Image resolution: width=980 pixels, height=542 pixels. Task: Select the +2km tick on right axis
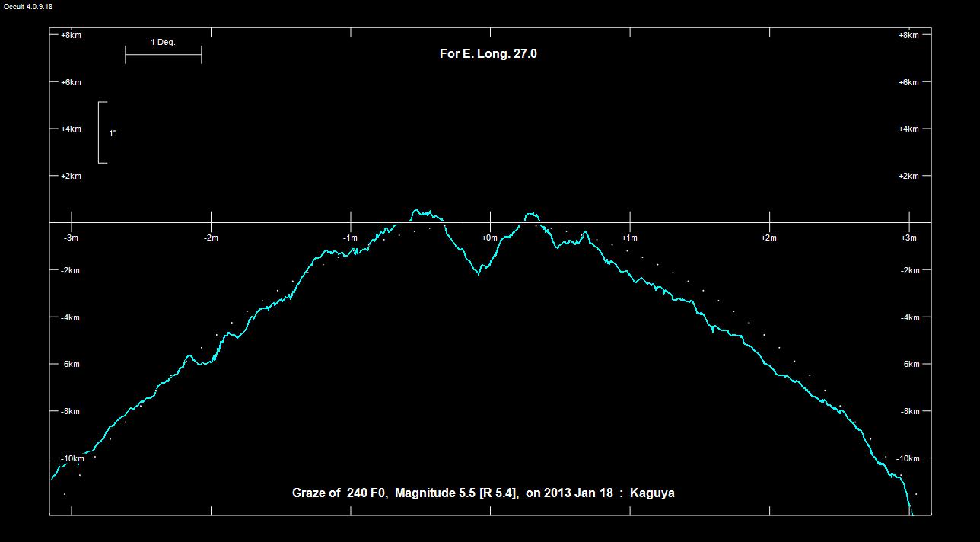909,176
